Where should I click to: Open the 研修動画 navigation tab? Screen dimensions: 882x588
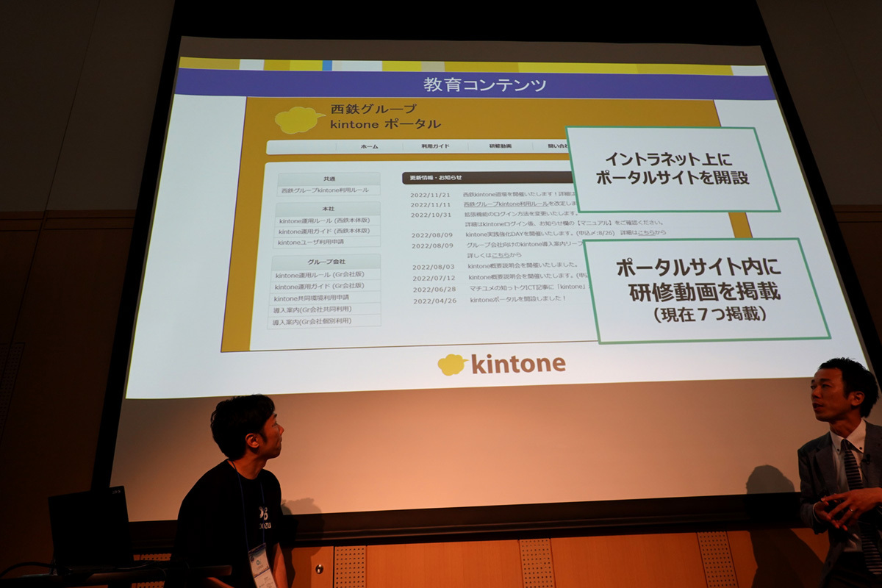point(500,146)
